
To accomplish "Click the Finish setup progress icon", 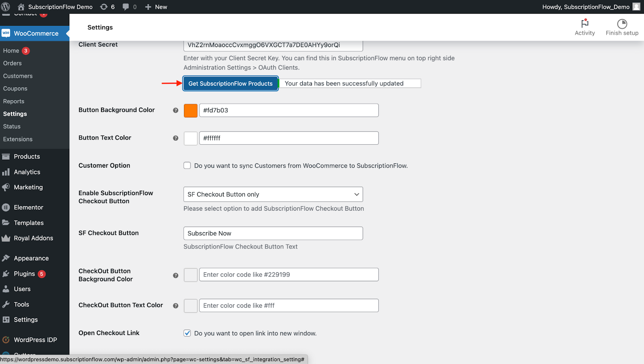I will click(622, 24).
